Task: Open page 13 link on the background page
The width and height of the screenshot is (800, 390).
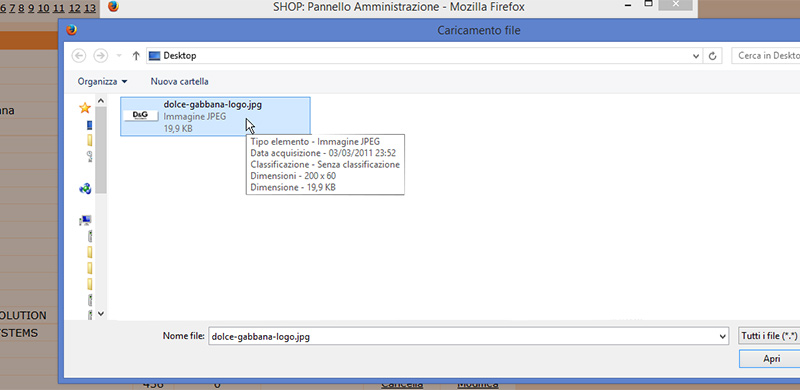Action: click(90, 8)
